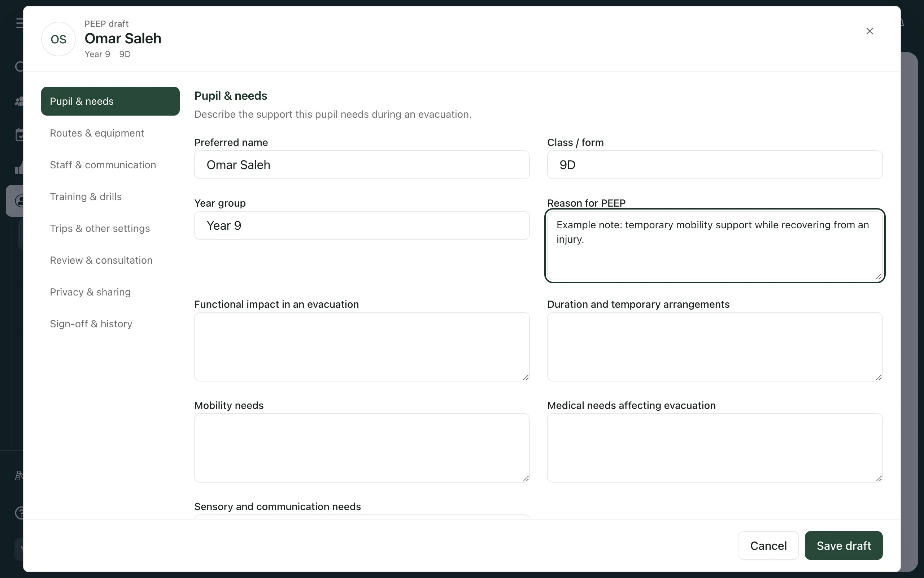Click the Preferred name field
The height and width of the screenshot is (578, 924).
pyautogui.click(x=362, y=165)
